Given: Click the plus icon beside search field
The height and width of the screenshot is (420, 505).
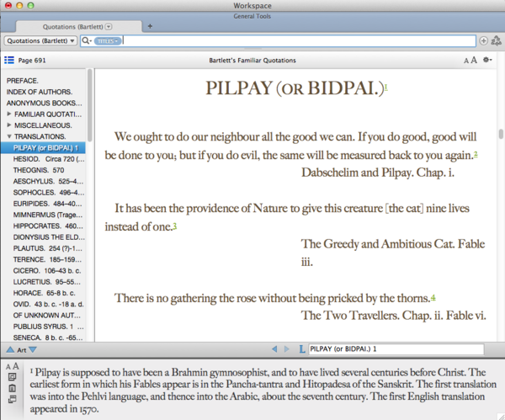Looking at the screenshot, I should pos(483,40).
